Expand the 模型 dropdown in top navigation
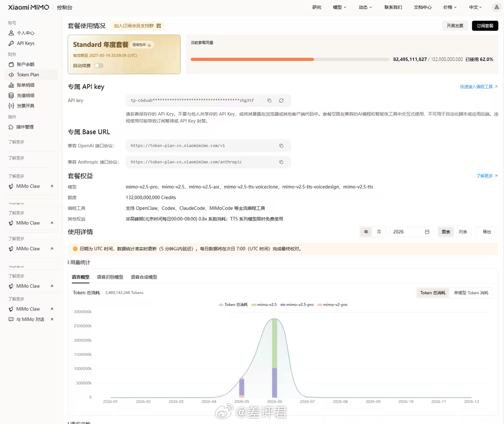Viewport: 504px width, 424px height. click(340, 7)
